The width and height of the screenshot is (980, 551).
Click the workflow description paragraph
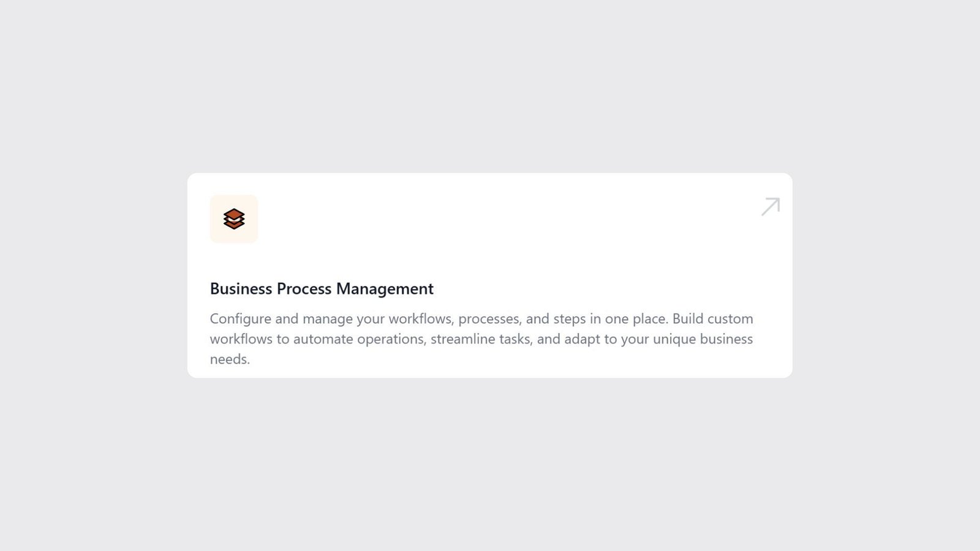pos(482,339)
